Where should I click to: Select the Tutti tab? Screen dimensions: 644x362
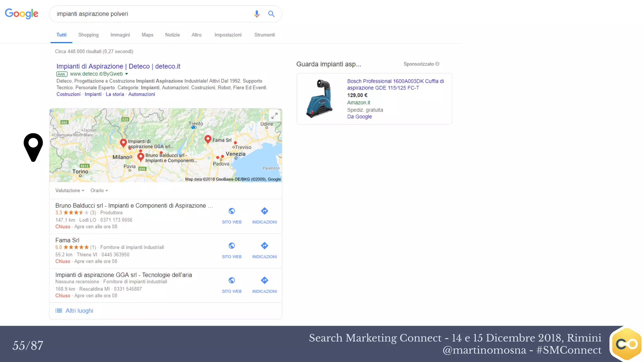click(x=61, y=35)
